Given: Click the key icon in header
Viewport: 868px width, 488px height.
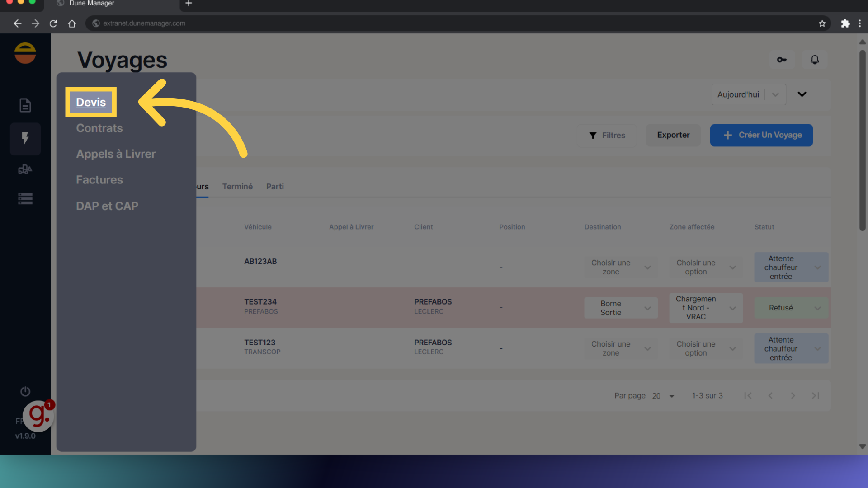Looking at the screenshot, I should 782,60.
